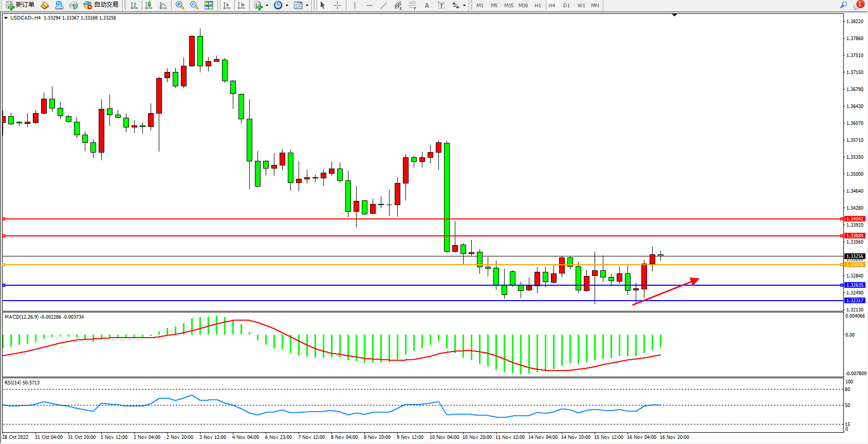Image resolution: width=868 pixels, height=444 pixels.
Task: Enable chart auto scroll
Action: [227, 5]
